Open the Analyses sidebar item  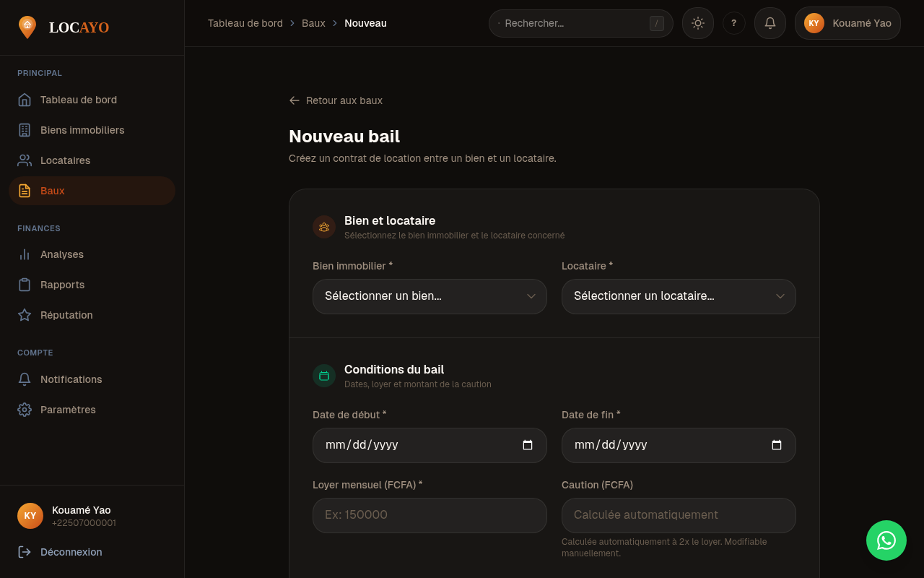[x=62, y=254]
